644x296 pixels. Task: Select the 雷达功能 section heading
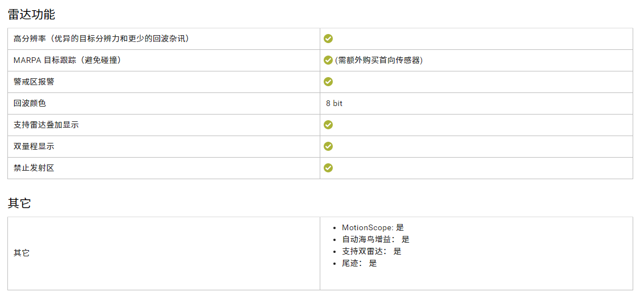(31, 15)
